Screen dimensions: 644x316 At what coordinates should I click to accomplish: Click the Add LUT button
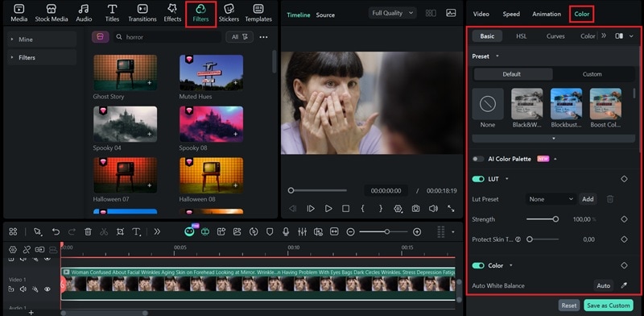point(588,199)
